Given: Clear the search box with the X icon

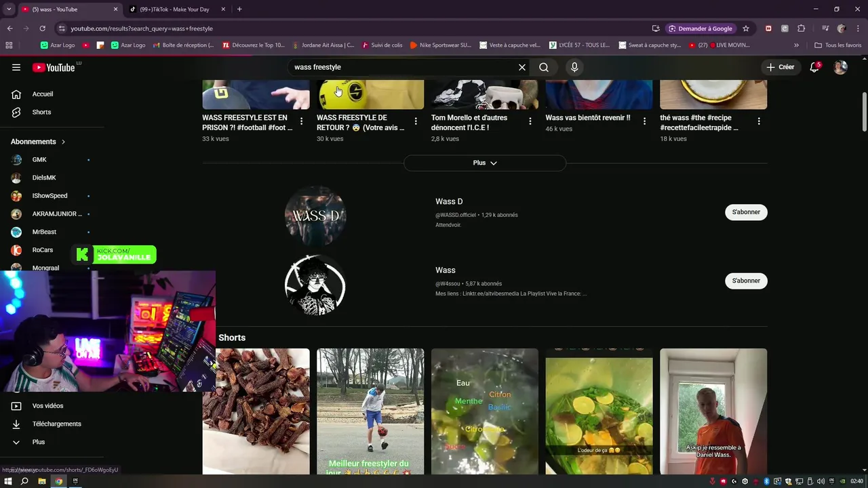Looking at the screenshot, I should tap(522, 67).
